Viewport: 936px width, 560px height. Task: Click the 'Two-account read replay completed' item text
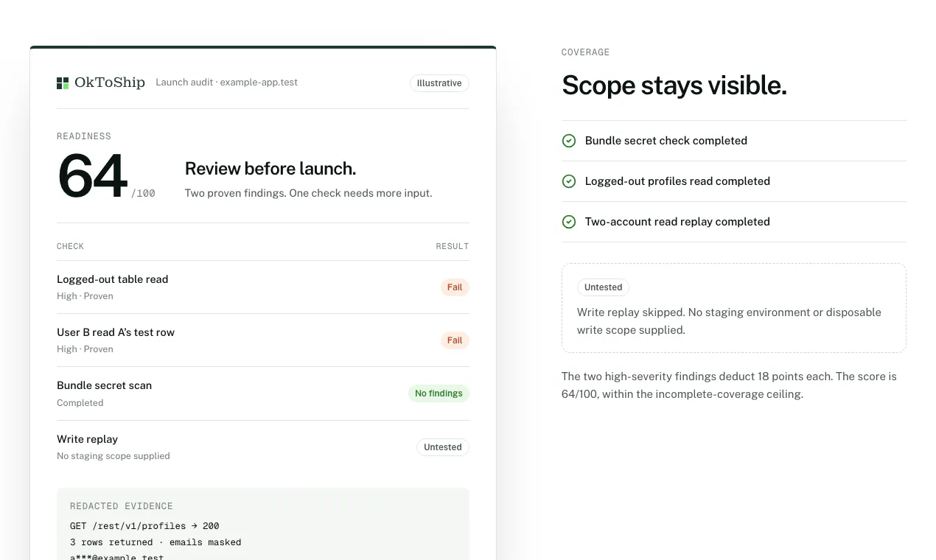click(678, 222)
